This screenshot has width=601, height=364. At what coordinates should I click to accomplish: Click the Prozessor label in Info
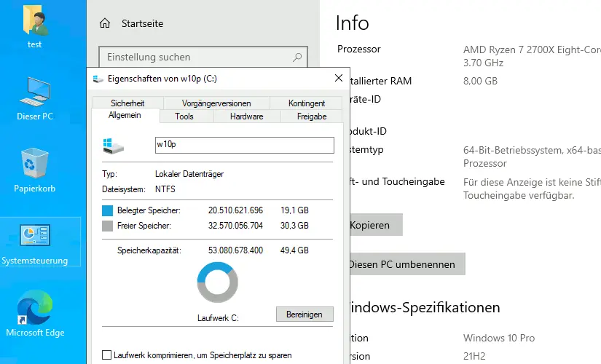[358, 49]
